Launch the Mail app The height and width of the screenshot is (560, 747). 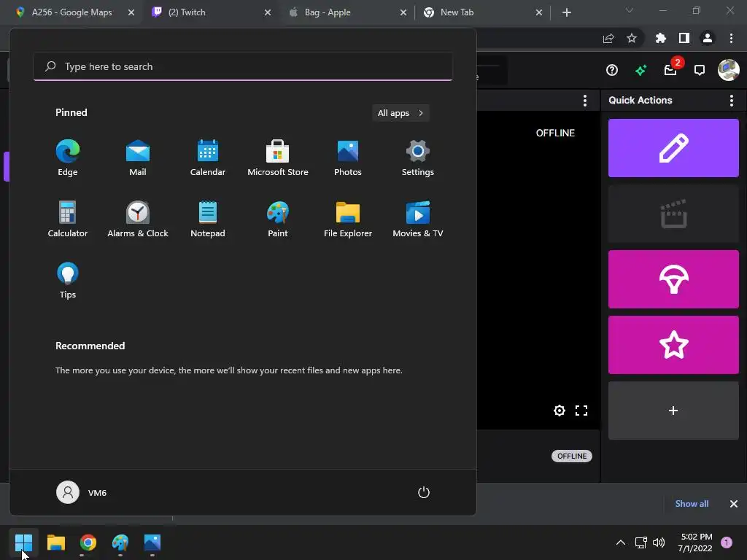(x=138, y=158)
